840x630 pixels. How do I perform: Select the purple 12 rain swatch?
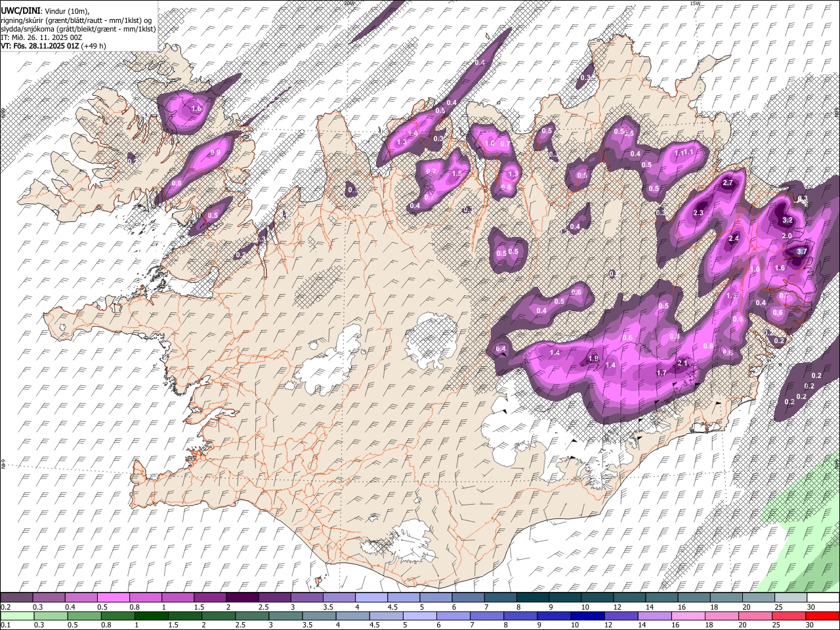tap(621, 616)
